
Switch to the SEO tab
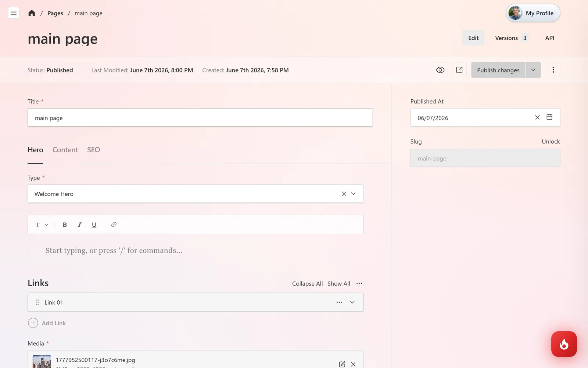point(93,150)
